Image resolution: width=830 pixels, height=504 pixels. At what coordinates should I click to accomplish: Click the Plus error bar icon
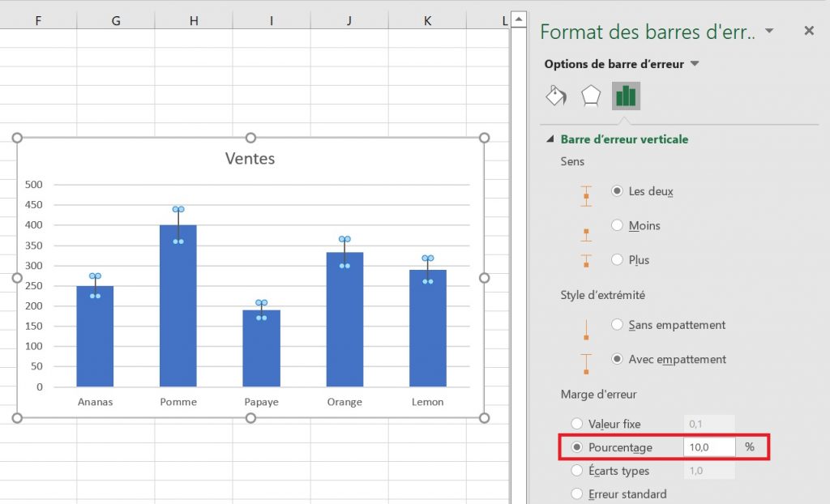click(586, 260)
